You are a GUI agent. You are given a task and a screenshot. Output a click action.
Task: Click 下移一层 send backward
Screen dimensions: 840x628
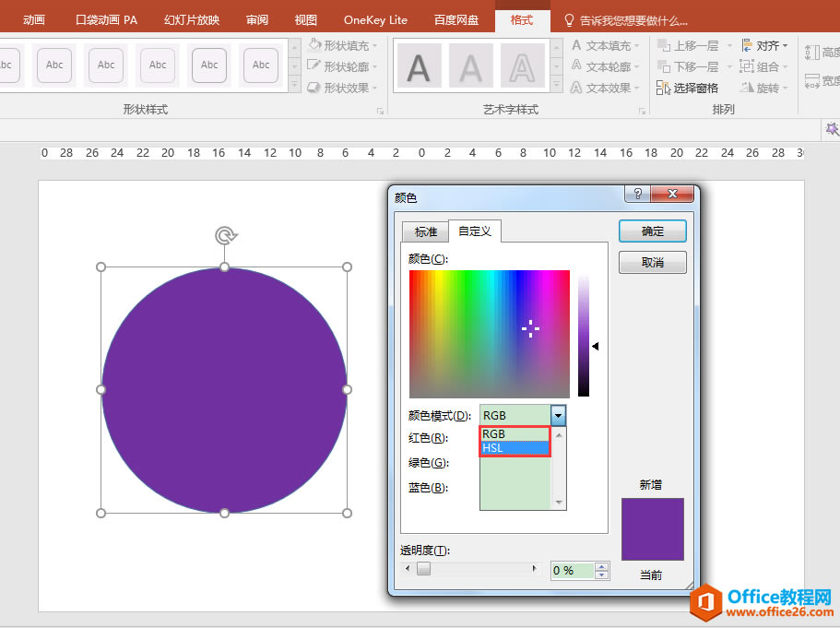tap(689, 66)
